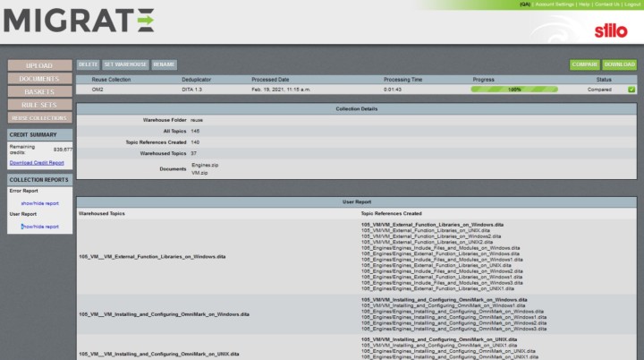The width and height of the screenshot is (644, 360).
Task: Open Account Settings in the top bar
Action: [555, 4]
